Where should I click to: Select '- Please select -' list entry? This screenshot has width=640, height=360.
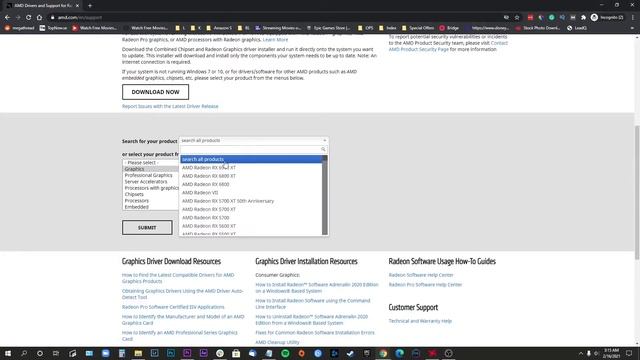[x=141, y=162]
